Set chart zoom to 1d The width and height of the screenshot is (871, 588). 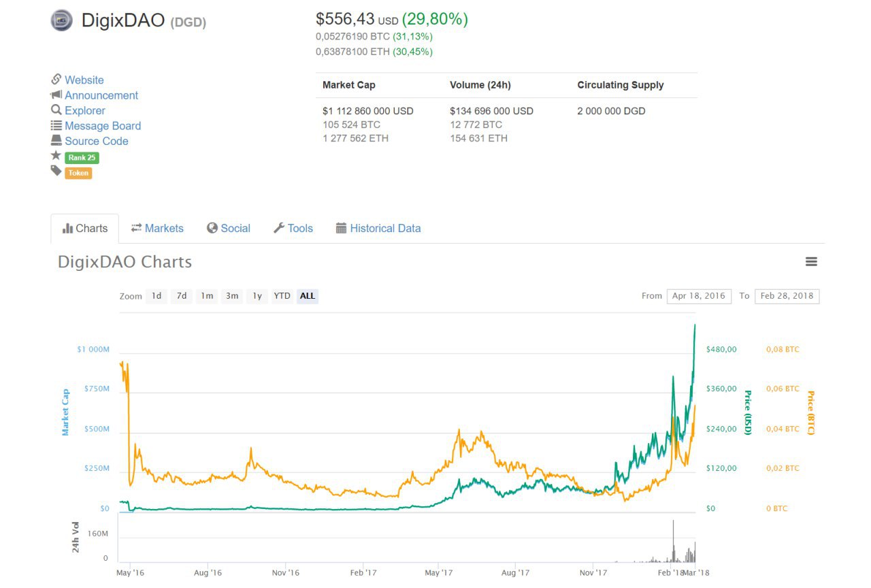(x=157, y=296)
